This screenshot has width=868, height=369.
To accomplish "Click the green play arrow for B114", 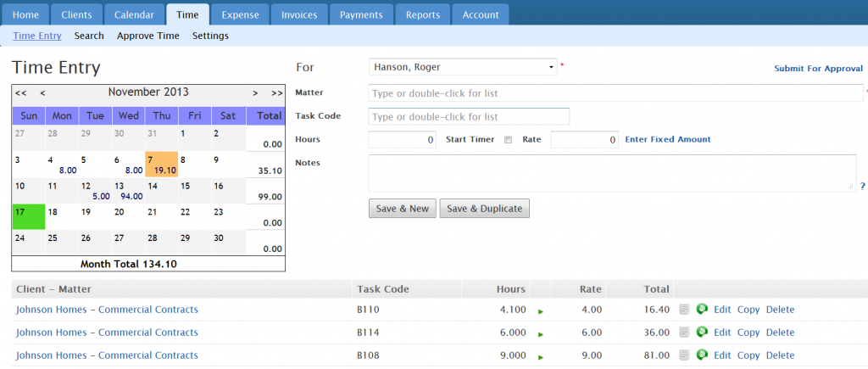I will click(541, 333).
